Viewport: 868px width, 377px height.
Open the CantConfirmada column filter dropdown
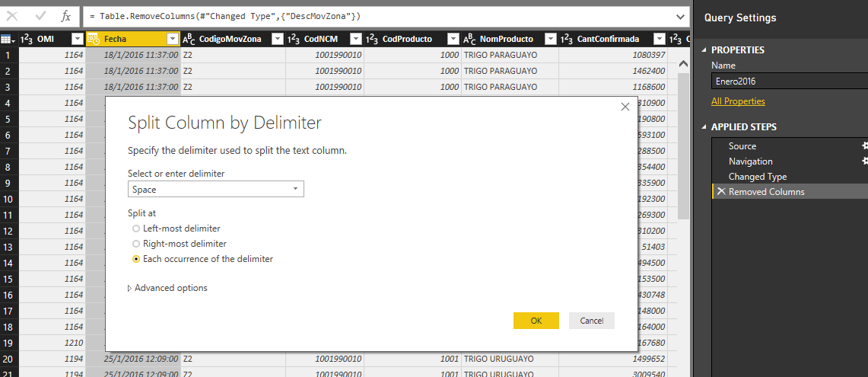[x=660, y=39]
